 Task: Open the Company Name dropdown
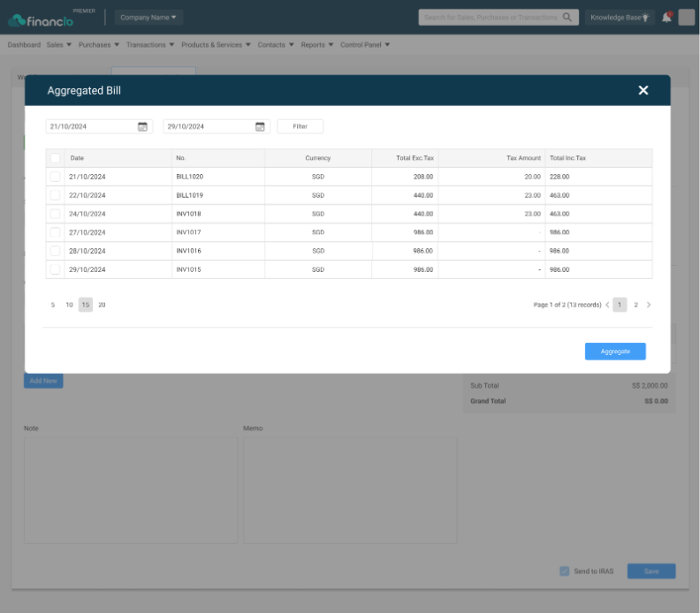pos(148,18)
